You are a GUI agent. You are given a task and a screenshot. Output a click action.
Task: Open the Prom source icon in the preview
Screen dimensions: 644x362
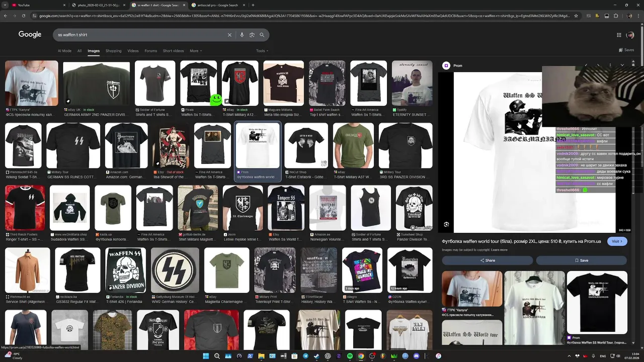tap(446, 65)
